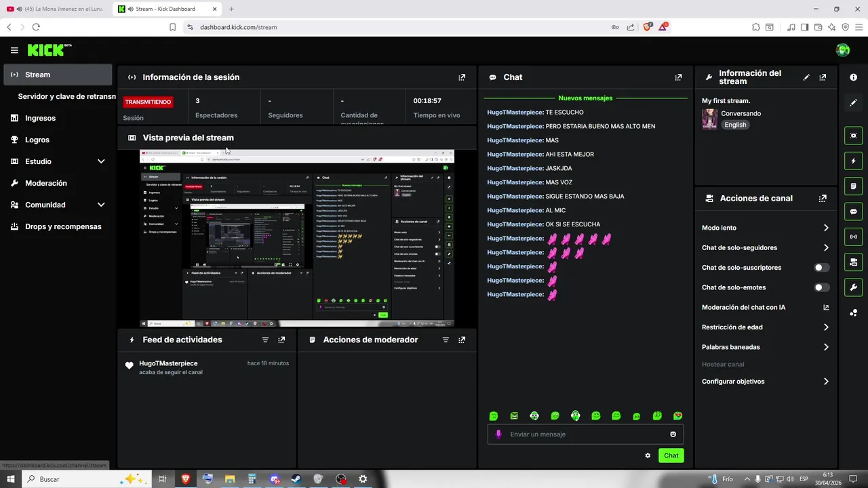Click the Windows Start button
The width and height of the screenshot is (868, 488).
10,479
